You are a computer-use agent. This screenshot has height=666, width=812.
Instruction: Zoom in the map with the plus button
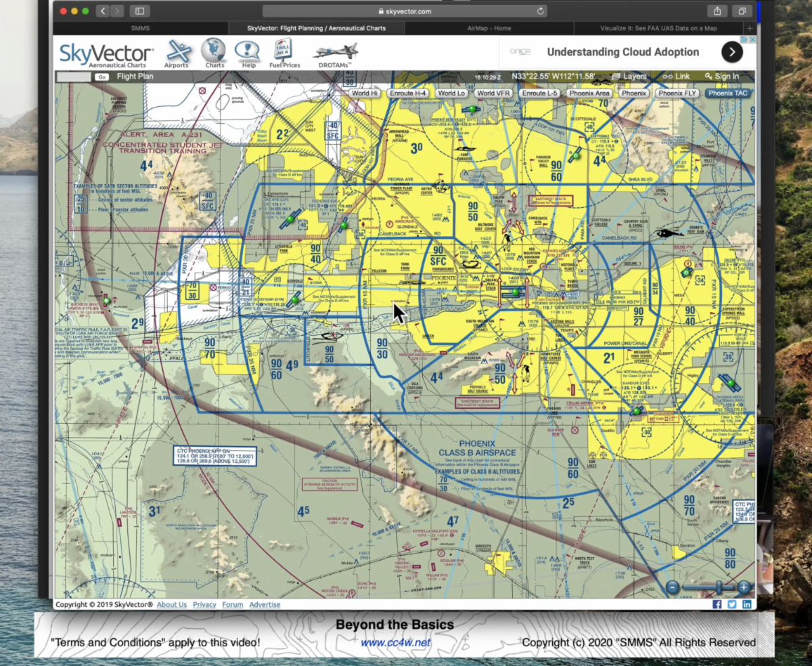(744, 587)
